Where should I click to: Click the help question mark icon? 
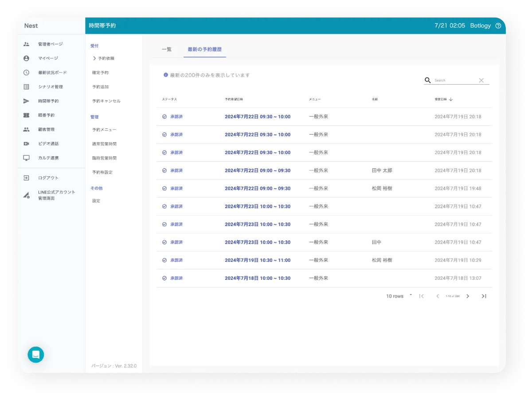point(498,26)
